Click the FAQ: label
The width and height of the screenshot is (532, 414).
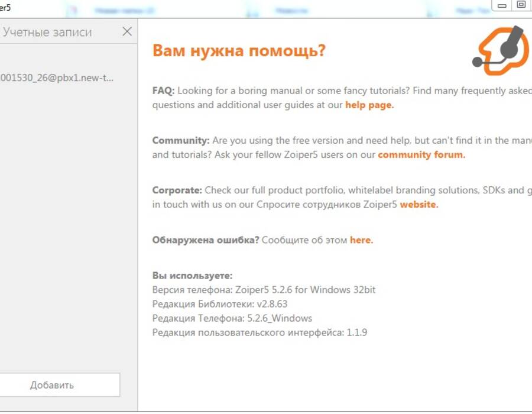pos(163,90)
